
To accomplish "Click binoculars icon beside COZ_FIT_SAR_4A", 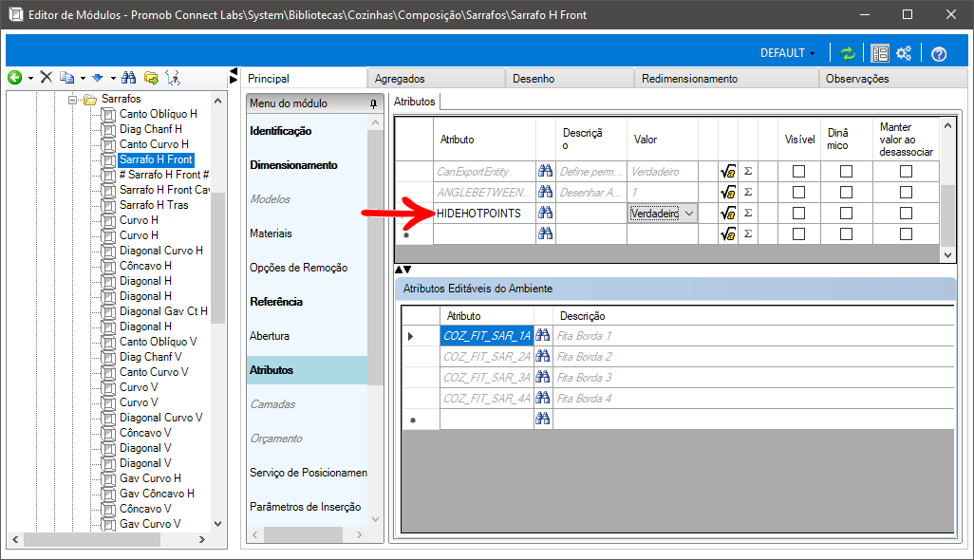I will 542,398.
